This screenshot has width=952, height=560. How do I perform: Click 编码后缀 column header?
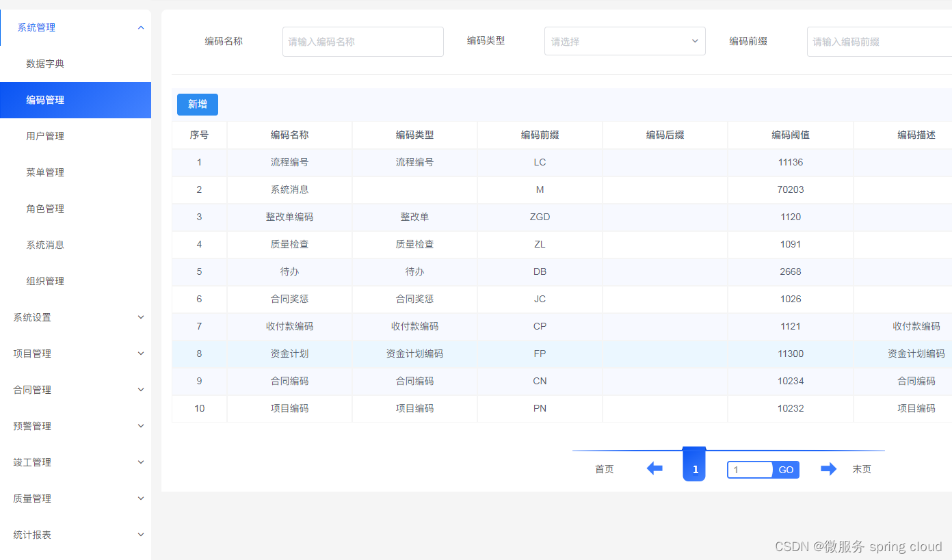tap(665, 135)
